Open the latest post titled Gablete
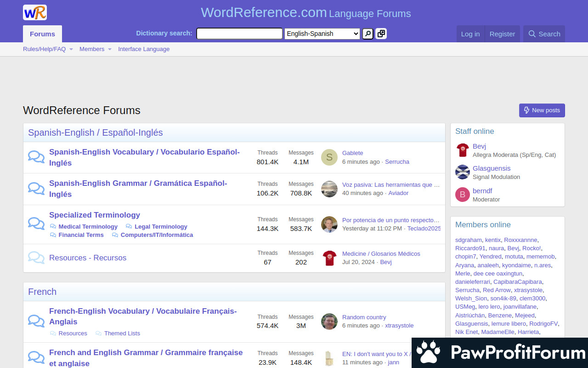Viewport: 588px width, 368px height. (x=353, y=153)
